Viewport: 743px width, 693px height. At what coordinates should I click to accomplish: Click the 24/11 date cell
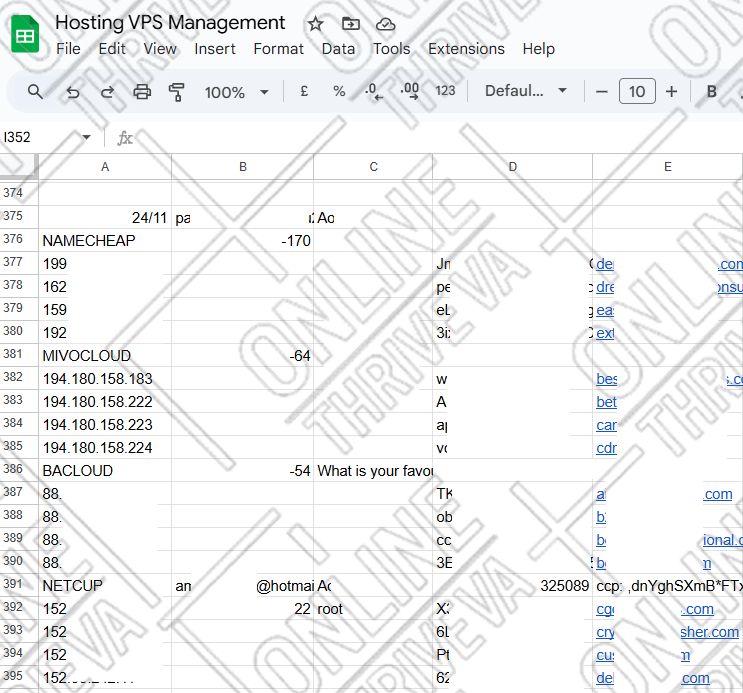coord(105,218)
